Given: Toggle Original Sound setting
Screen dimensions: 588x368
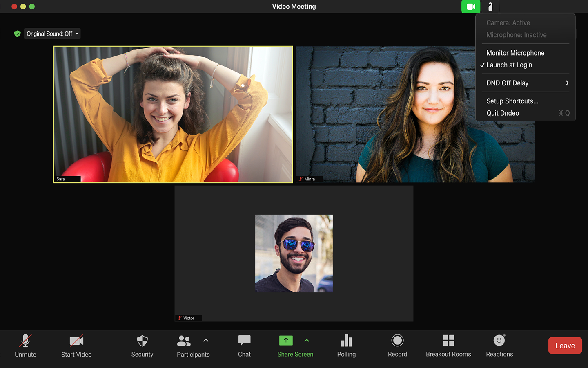Looking at the screenshot, I should 49,34.
